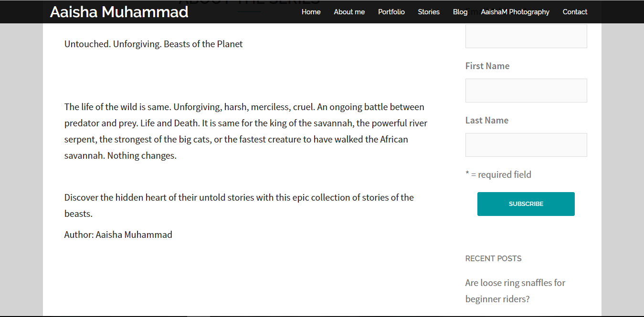This screenshot has height=317, width=644.
Task: Click the 'Discover the hidden heart' paragraph
Action: click(x=239, y=197)
